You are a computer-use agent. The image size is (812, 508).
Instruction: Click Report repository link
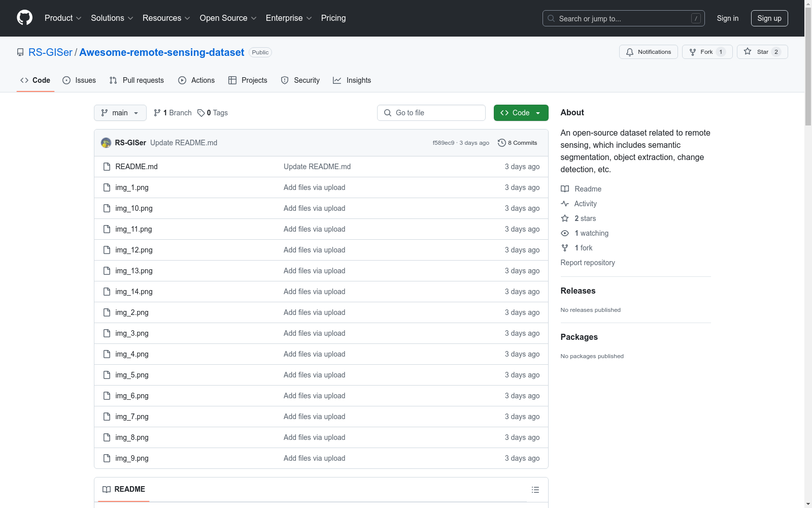588,263
